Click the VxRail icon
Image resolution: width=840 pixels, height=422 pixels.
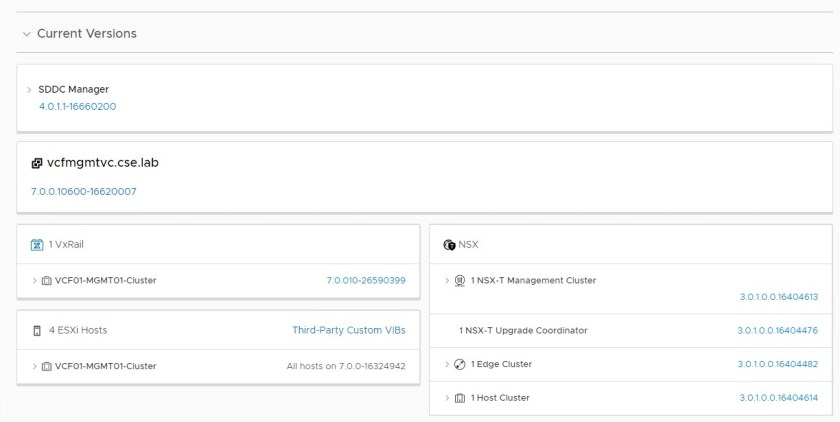point(37,245)
